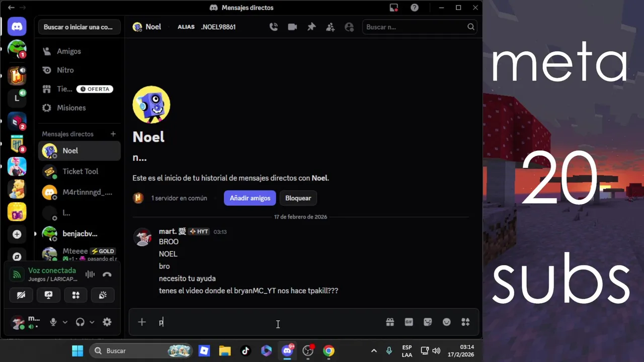Screen dimensions: 644x362
Task: Open the sticker picker
Action: (428, 322)
